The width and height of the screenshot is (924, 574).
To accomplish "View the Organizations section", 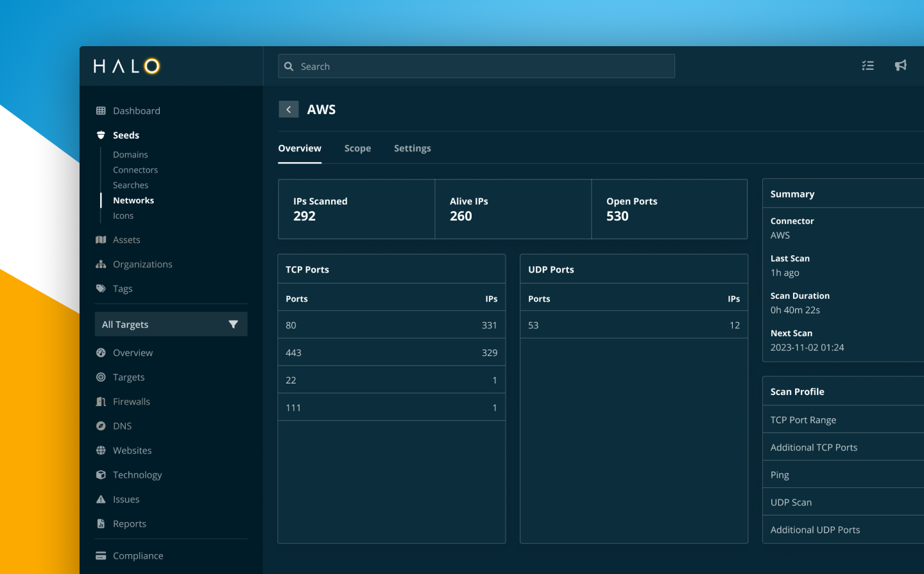I will [142, 264].
